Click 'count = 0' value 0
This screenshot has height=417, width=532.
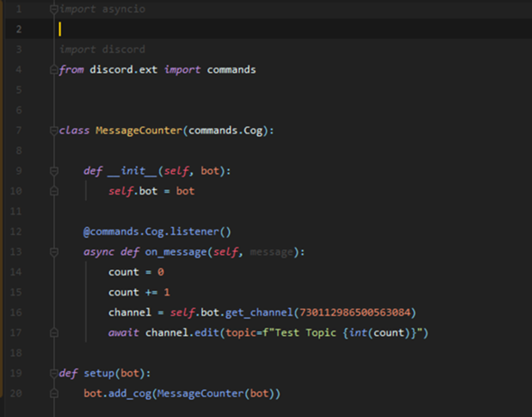click(x=161, y=272)
